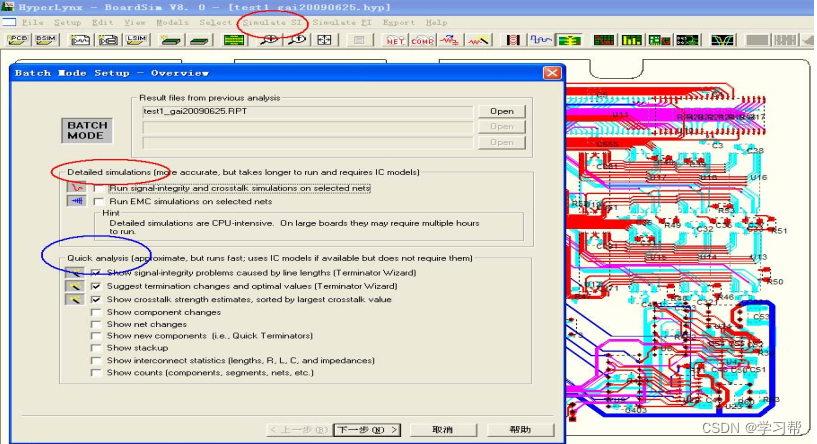
Task: Open the Help menu
Action: point(436,22)
